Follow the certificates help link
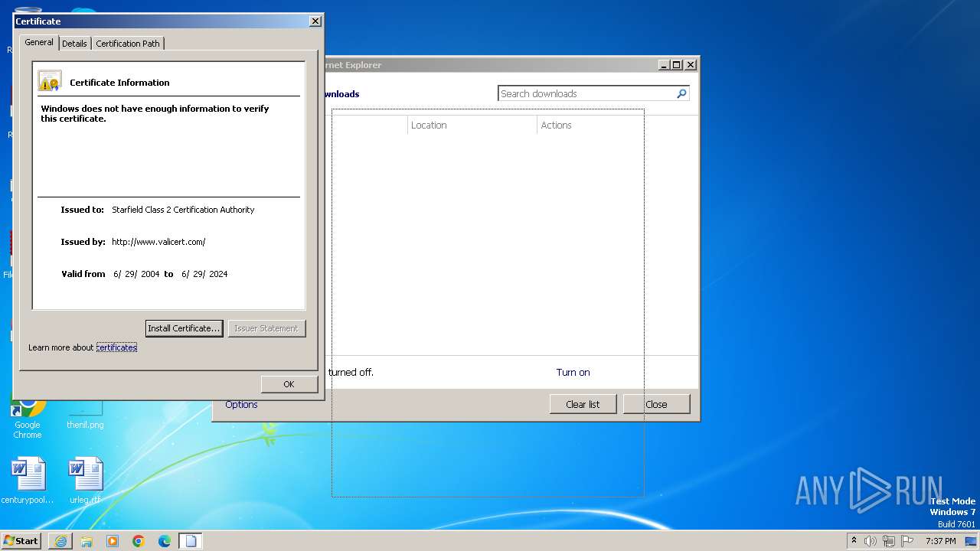 coord(116,347)
